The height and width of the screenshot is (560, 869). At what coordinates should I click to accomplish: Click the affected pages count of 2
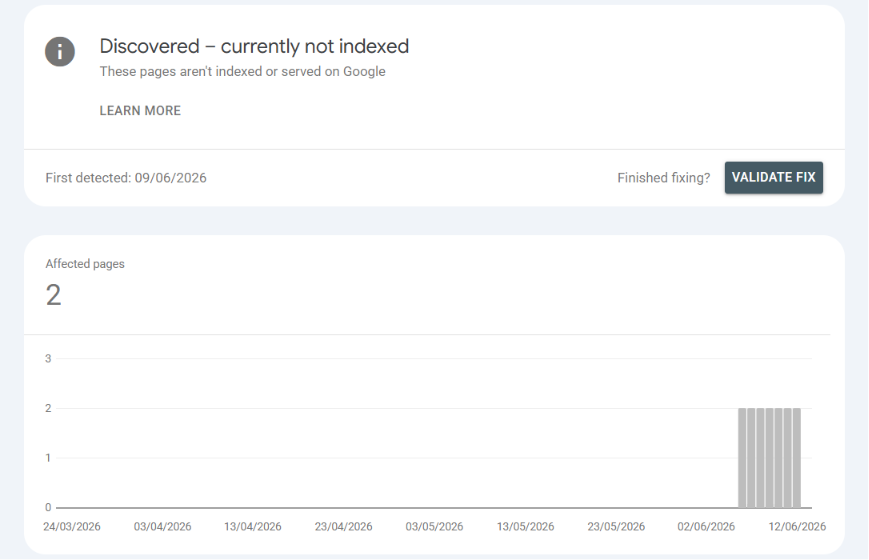[x=53, y=295]
